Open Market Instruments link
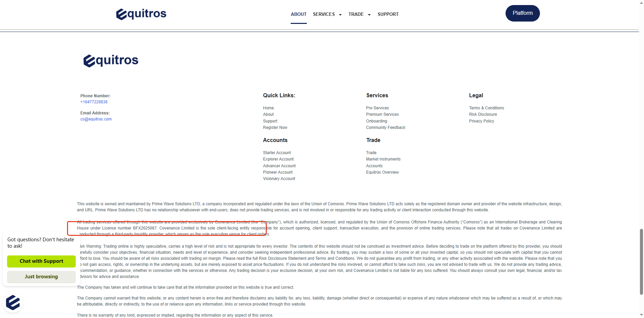This screenshot has width=644, height=318. pos(383,159)
